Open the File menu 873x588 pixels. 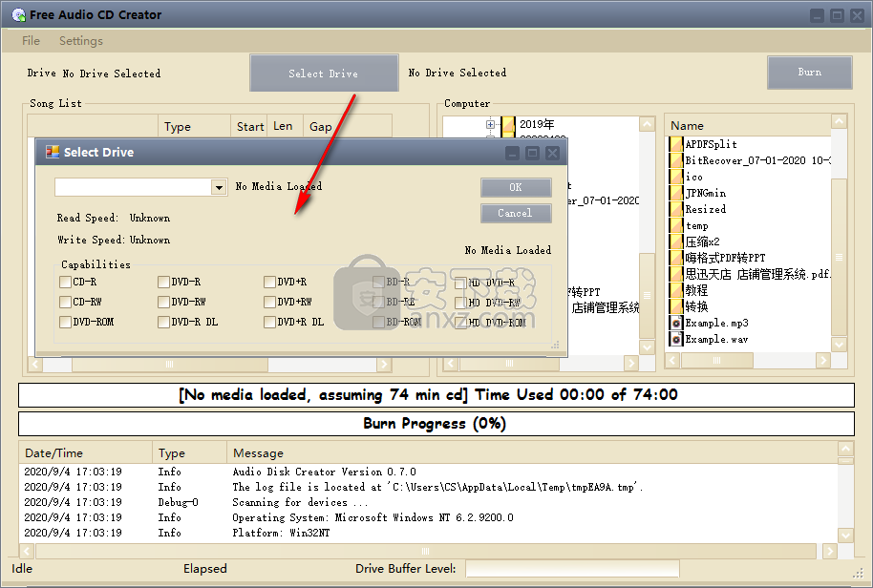(31, 41)
